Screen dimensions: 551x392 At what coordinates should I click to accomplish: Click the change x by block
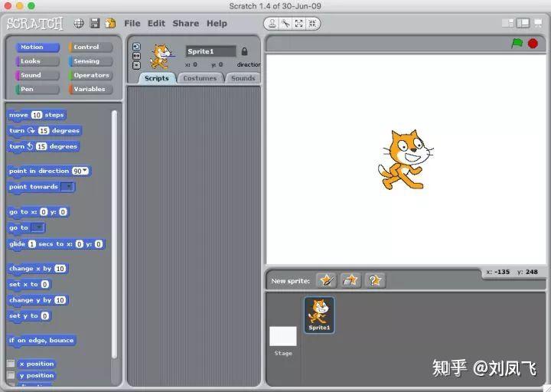point(37,269)
